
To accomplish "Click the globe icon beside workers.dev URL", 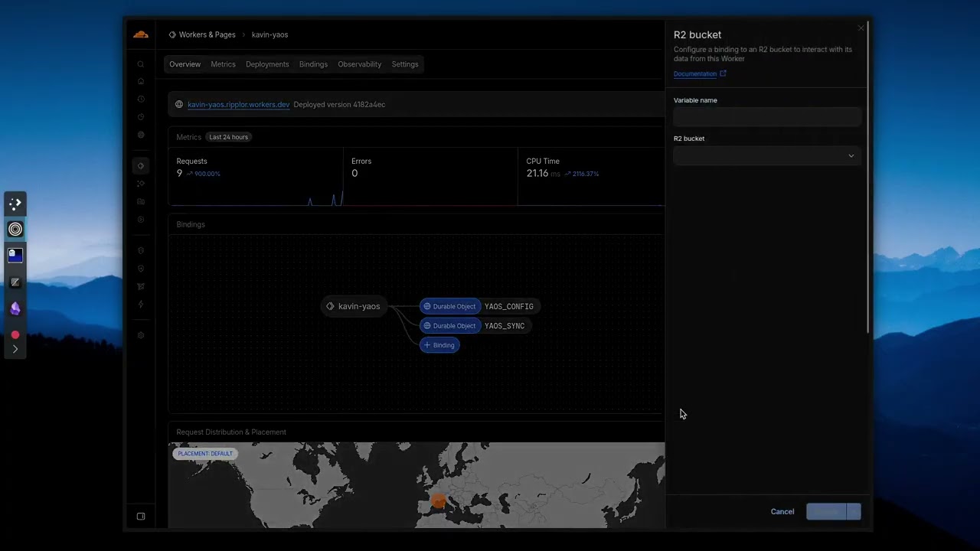I will 179,104.
